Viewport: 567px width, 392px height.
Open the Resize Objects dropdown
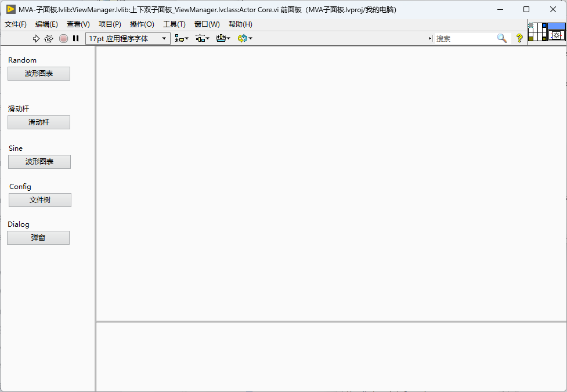(223, 38)
